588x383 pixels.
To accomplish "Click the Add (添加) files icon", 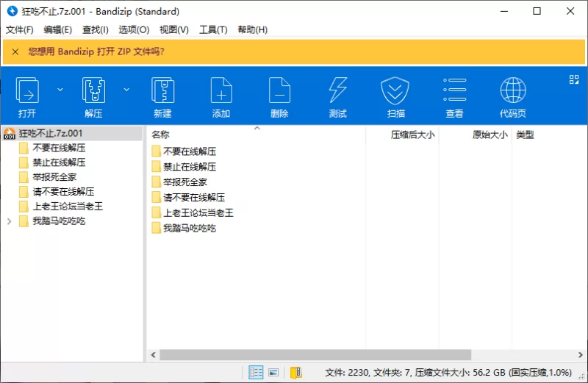I will pos(221,90).
